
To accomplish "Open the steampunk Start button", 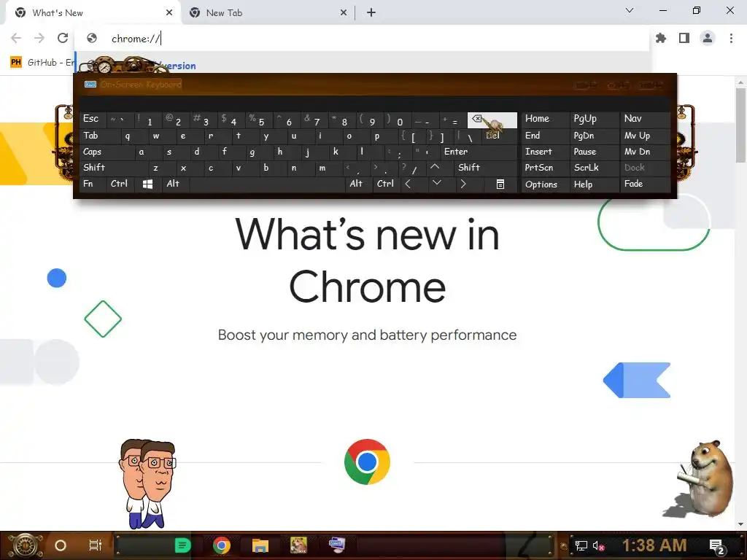I will (x=26, y=545).
